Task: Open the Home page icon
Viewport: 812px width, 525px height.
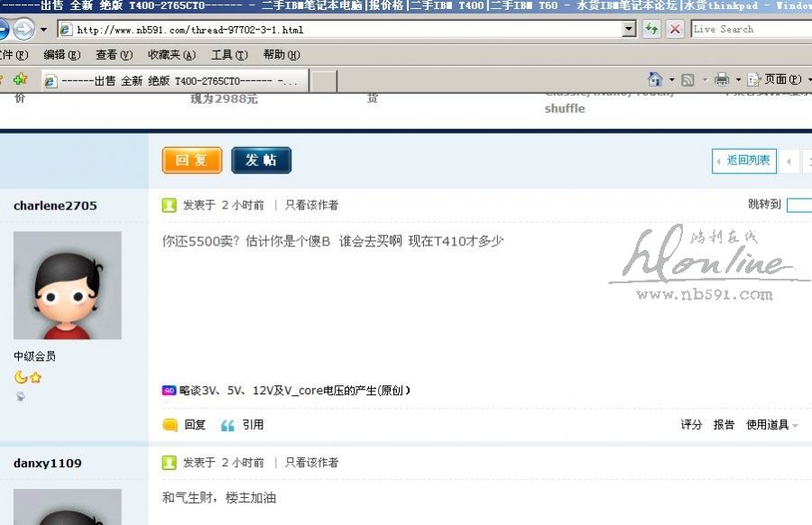Action: tap(655, 79)
